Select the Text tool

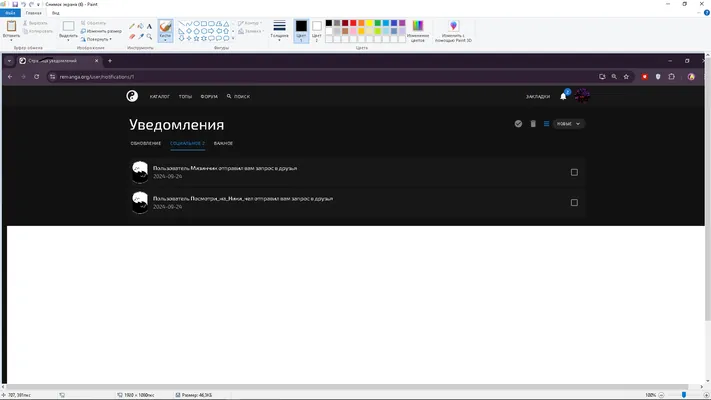click(x=149, y=26)
